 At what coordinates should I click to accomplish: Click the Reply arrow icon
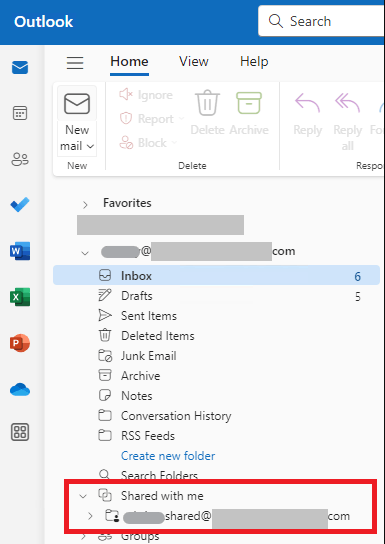point(307,103)
